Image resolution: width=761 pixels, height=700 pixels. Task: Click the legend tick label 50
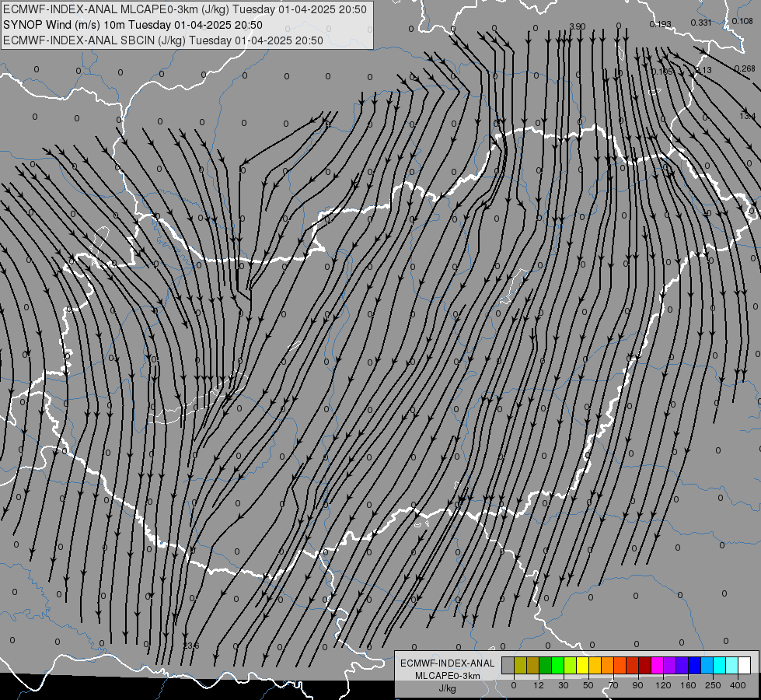click(x=588, y=685)
